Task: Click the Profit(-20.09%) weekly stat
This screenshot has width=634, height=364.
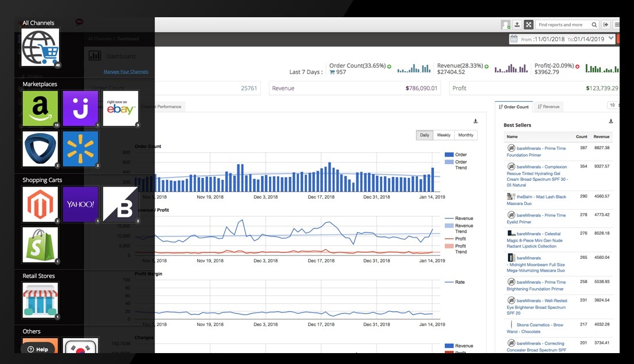Action: (x=556, y=69)
